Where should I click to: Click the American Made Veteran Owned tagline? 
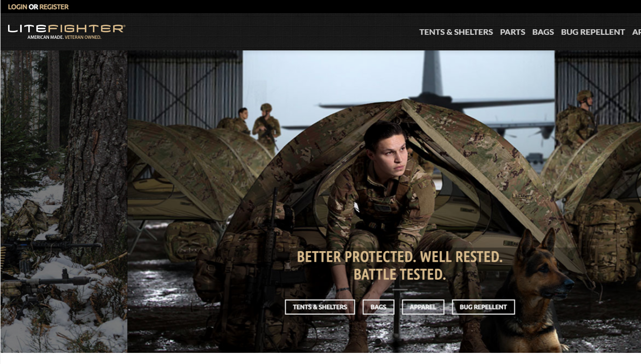[x=64, y=37]
